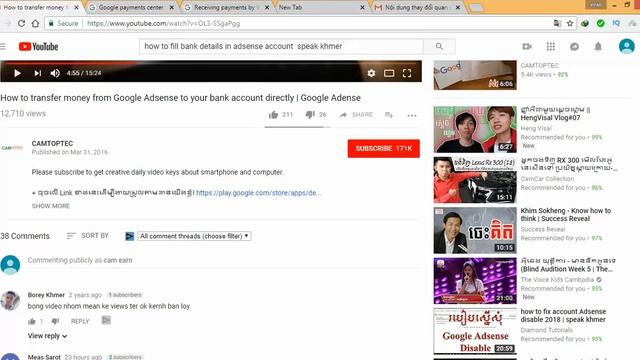Screen dimensions: 640x360
Task: Open account avatar menu
Action: pos(627,46)
